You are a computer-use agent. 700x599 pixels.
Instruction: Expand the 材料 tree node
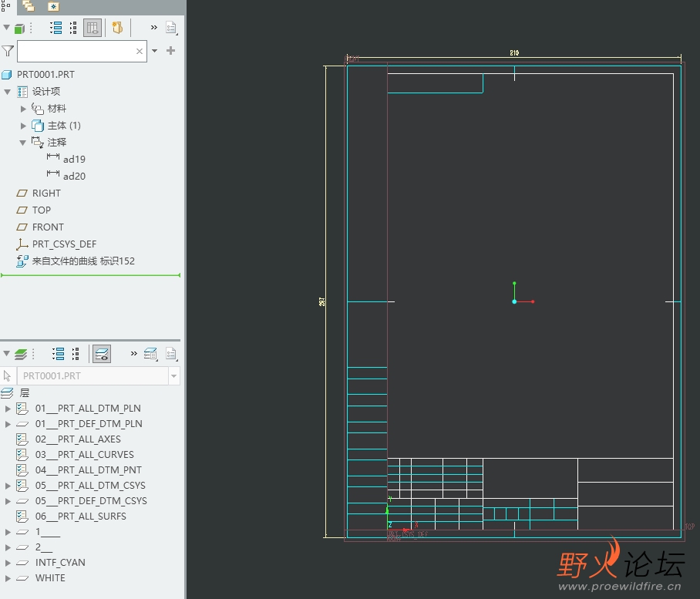click(23, 109)
